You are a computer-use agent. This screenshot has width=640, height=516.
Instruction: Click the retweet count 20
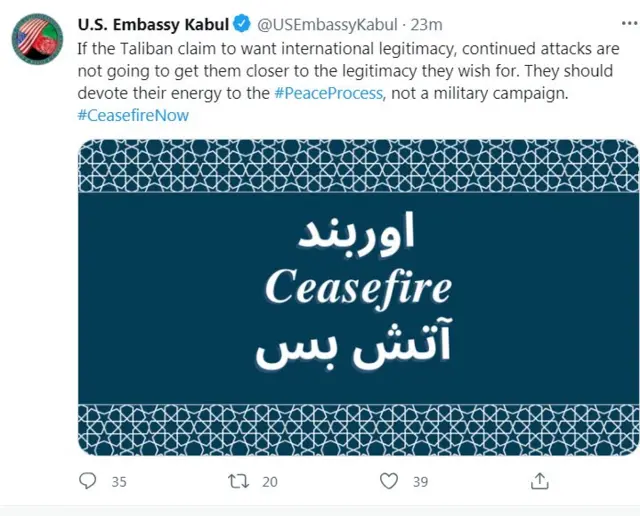(x=269, y=482)
